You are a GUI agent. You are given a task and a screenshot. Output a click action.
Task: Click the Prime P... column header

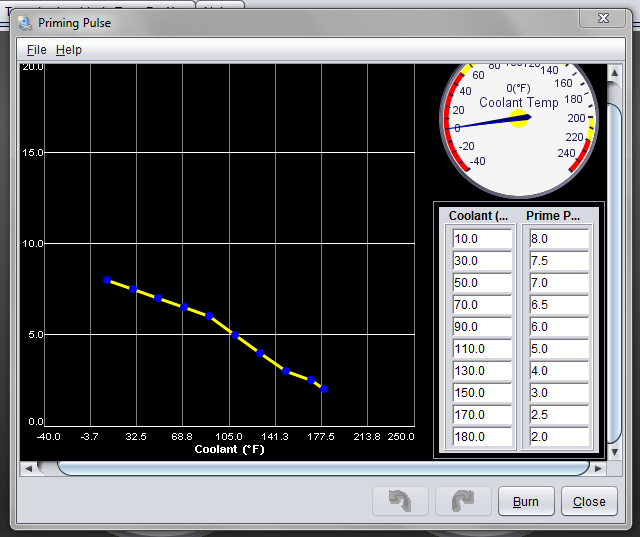[556, 216]
